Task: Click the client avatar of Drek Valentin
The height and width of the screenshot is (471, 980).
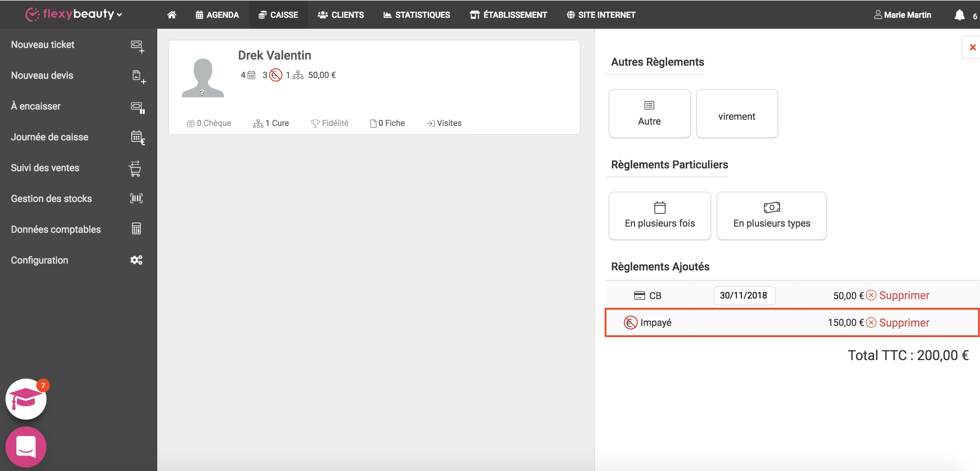Action: pyautogui.click(x=203, y=78)
